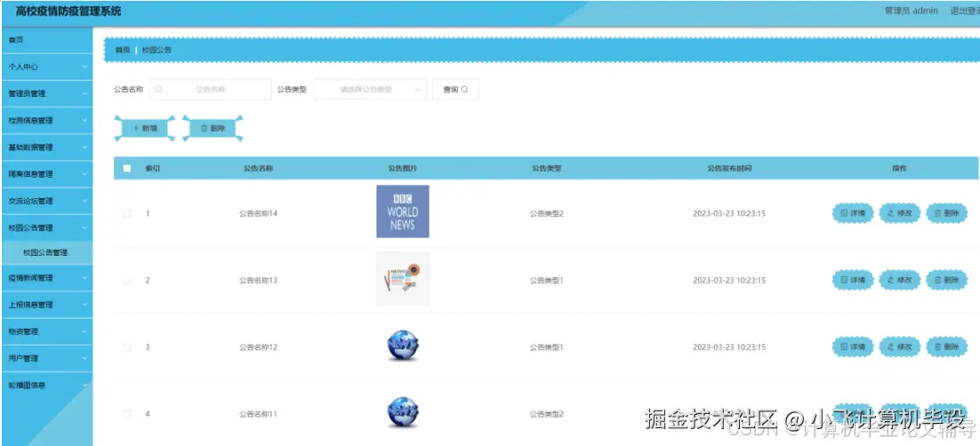Expand 轮播图信息 sidebar menu
The width and height of the screenshot is (980, 446).
47,386
